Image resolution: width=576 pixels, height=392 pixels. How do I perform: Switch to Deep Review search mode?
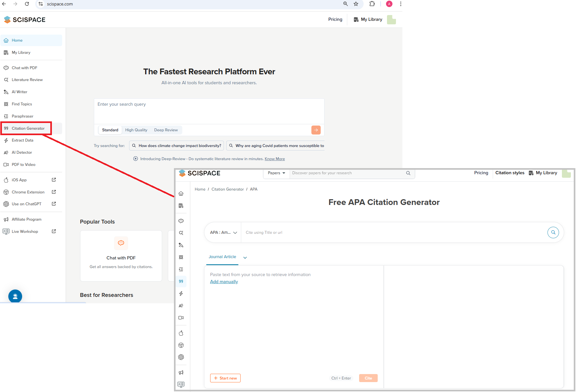pyautogui.click(x=166, y=130)
